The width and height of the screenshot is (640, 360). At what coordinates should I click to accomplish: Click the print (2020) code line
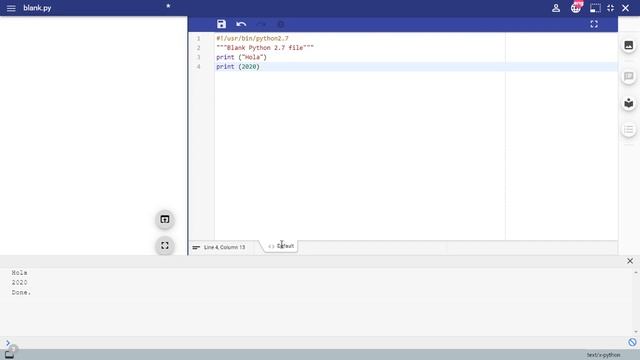point(238,67)
